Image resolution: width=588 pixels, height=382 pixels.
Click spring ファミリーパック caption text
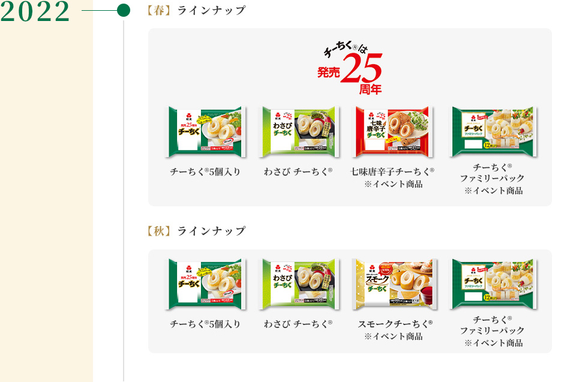[x=493, y=179]
